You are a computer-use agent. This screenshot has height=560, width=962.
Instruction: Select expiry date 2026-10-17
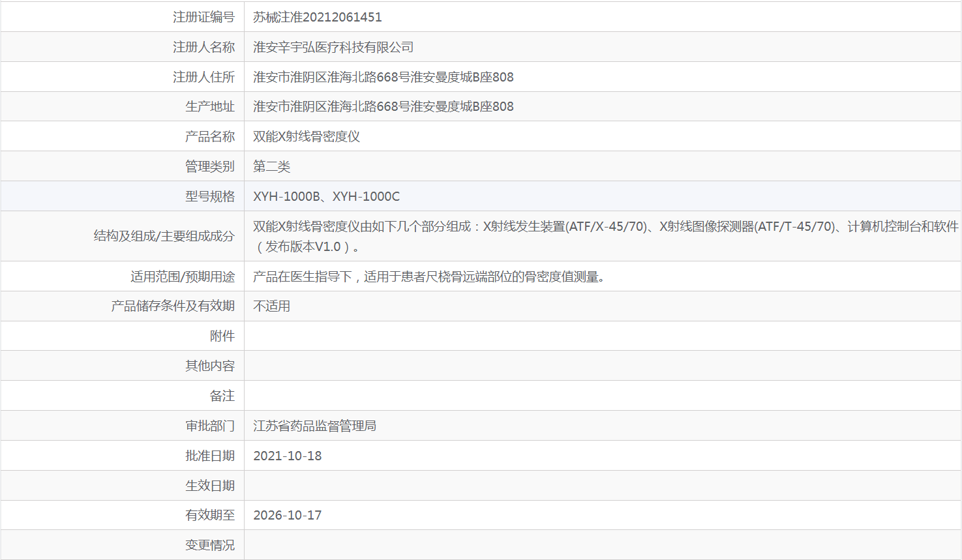point(288,515)
